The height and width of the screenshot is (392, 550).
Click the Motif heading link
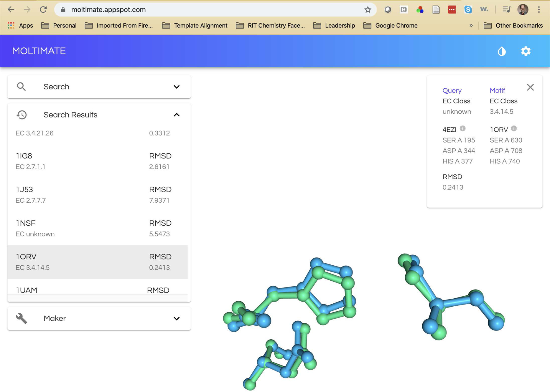coord(497,90)
